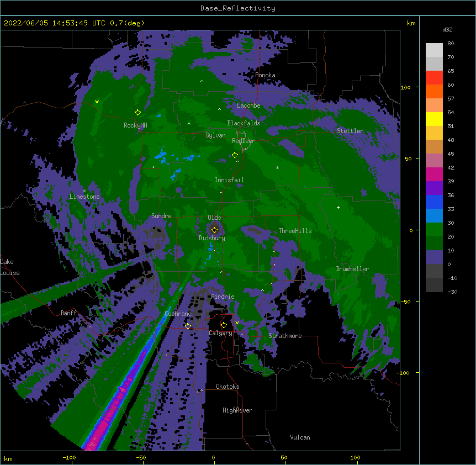
Task: Select the 50 tick on the horizontal axis
Action: click(284, 457)
